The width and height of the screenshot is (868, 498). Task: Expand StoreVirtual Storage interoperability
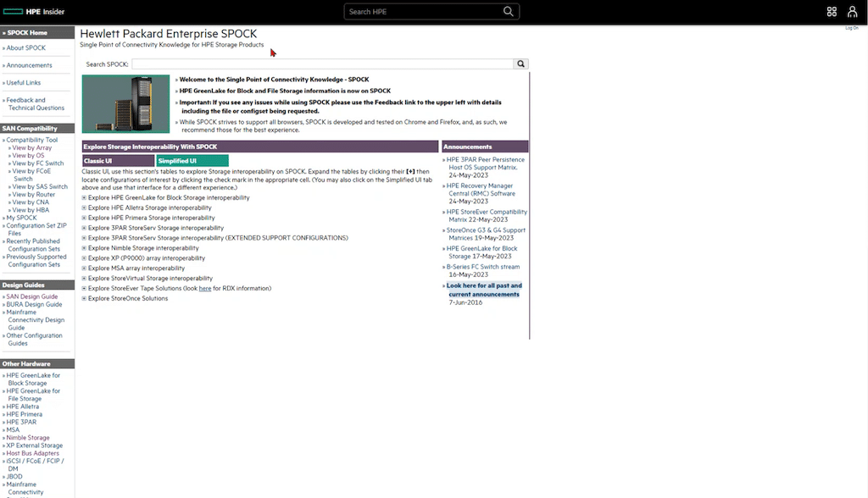coord(84,279)
